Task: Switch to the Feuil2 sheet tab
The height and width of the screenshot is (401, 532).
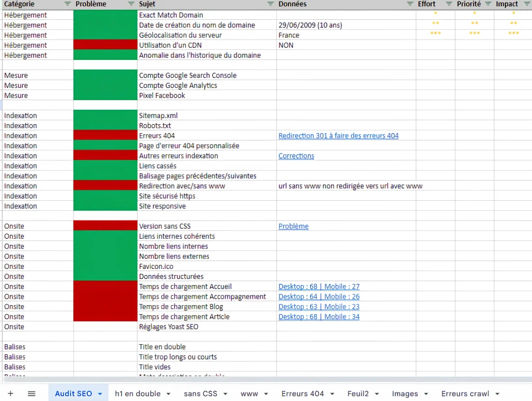Action: tap(358, 394)
